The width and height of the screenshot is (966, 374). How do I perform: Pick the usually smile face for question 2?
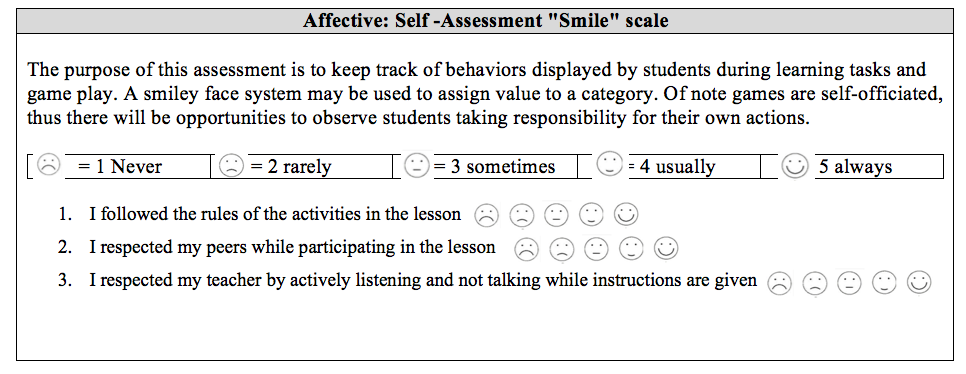631,249
